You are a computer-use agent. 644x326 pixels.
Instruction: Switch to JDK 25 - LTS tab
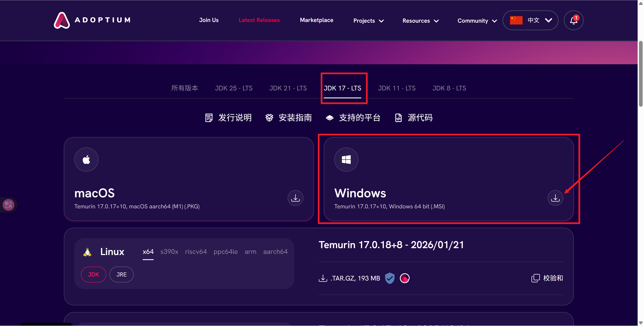[x=233, y=88]
